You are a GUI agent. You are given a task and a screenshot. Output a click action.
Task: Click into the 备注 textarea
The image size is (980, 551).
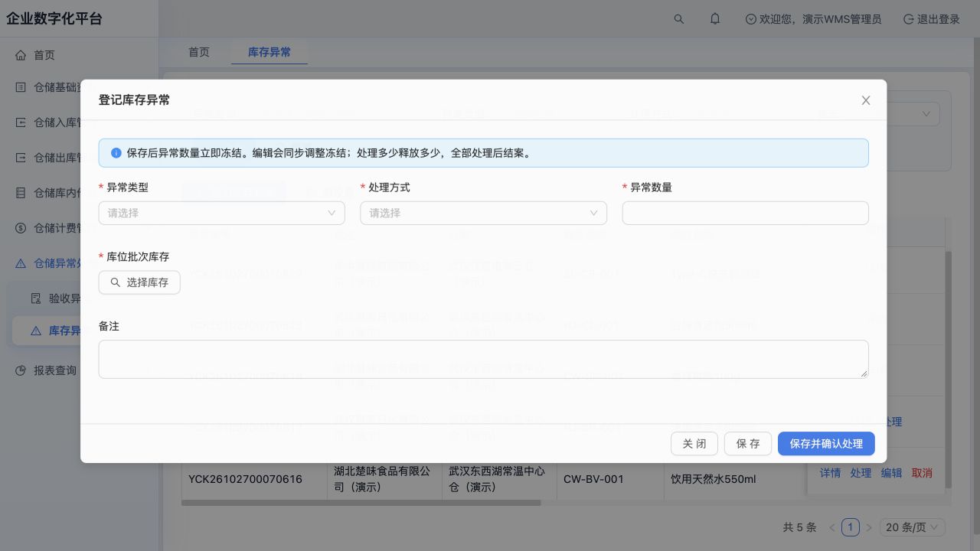pyautogui.click(x=484, y=359)
